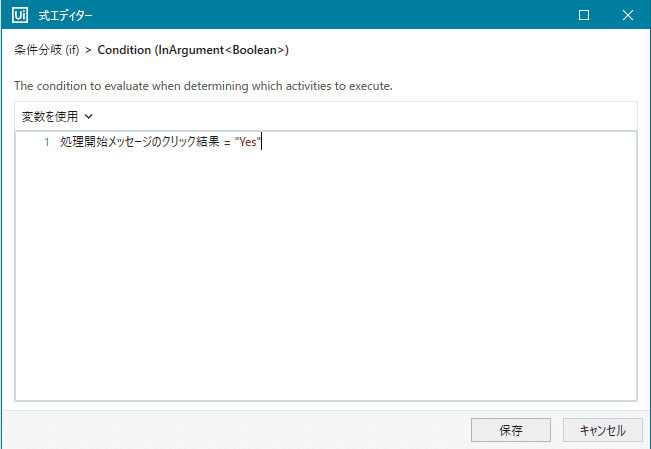The width and height of the screenshot is (651, 449).
Task: Open the 変数を使用 dropdown
Action: 57,117
